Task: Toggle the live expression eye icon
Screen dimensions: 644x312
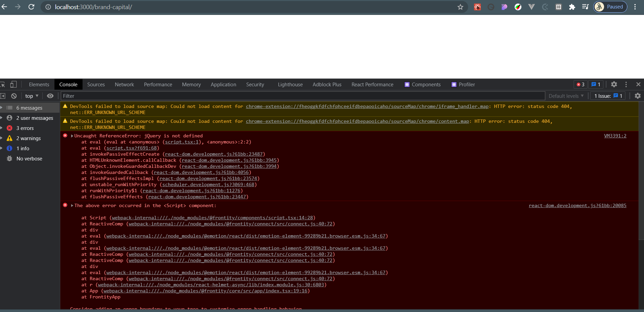Action: (x=50, y=96)
